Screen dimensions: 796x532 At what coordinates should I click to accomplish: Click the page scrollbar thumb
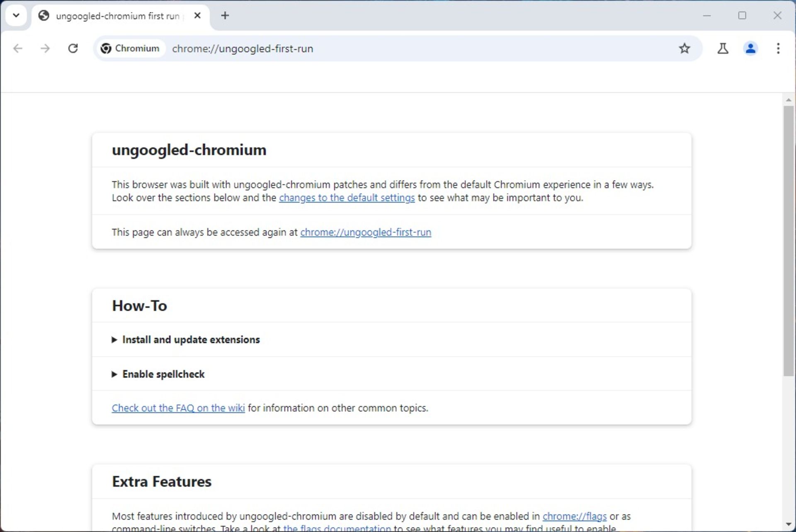(x=789, y=241)
